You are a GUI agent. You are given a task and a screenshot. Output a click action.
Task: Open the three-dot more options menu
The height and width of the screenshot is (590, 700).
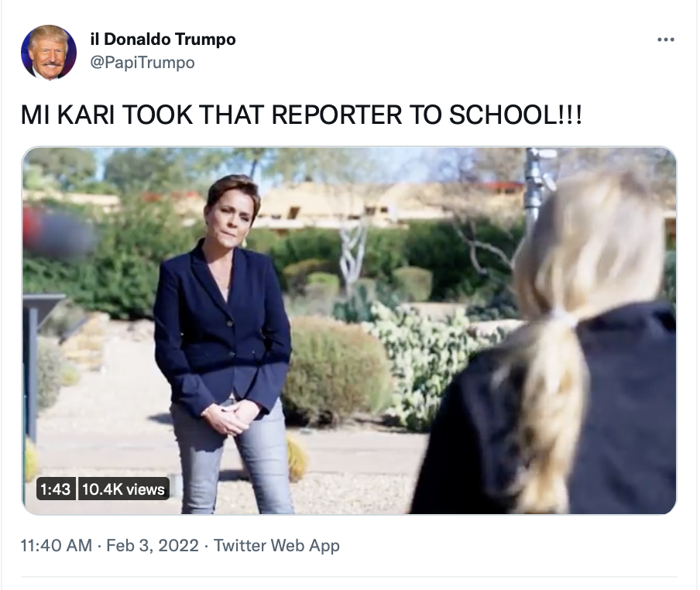point(666,39)
